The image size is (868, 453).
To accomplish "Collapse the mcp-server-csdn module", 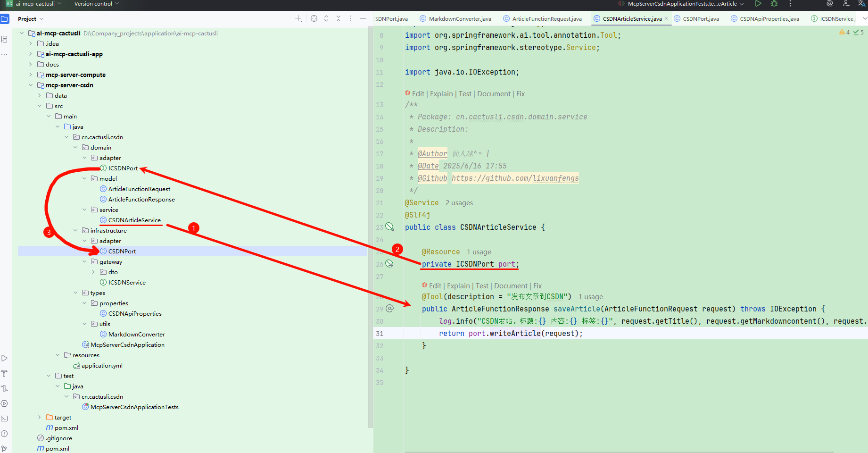I will click(x=31, y=85).
